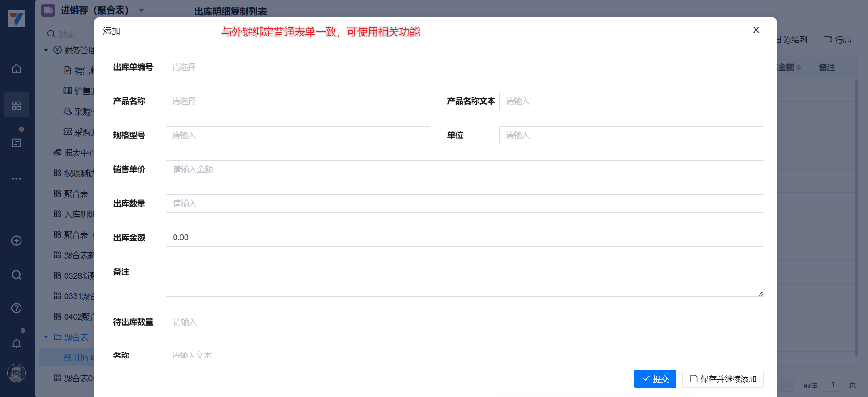Open 权限测试 item in navigation tree

tap(74, 173)
